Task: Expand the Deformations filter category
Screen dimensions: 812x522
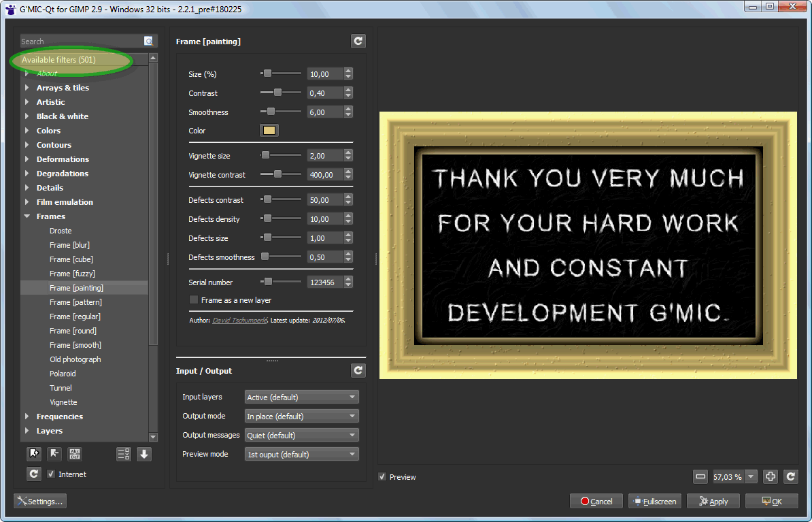Action: coord(27,159)
